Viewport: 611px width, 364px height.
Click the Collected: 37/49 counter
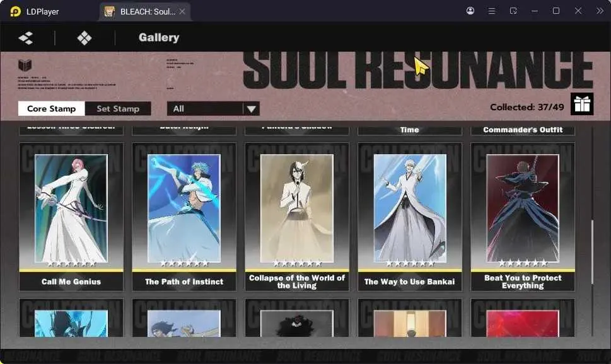[527, 107]
